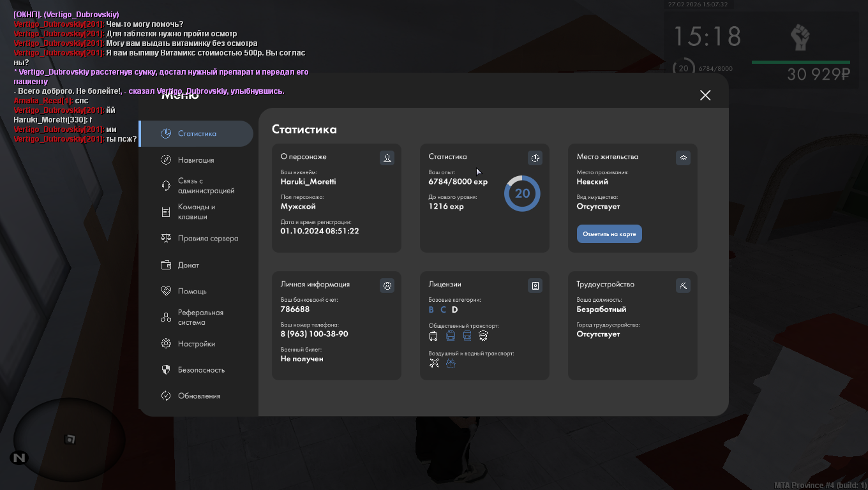Click the house icon in Место жительства card

[x=683, y=158]
